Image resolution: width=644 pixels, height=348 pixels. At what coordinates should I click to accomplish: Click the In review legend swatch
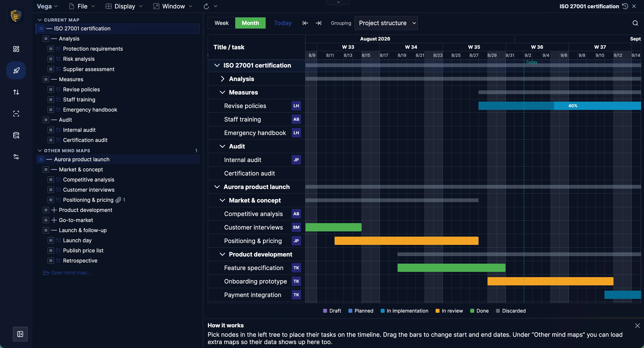437,311
